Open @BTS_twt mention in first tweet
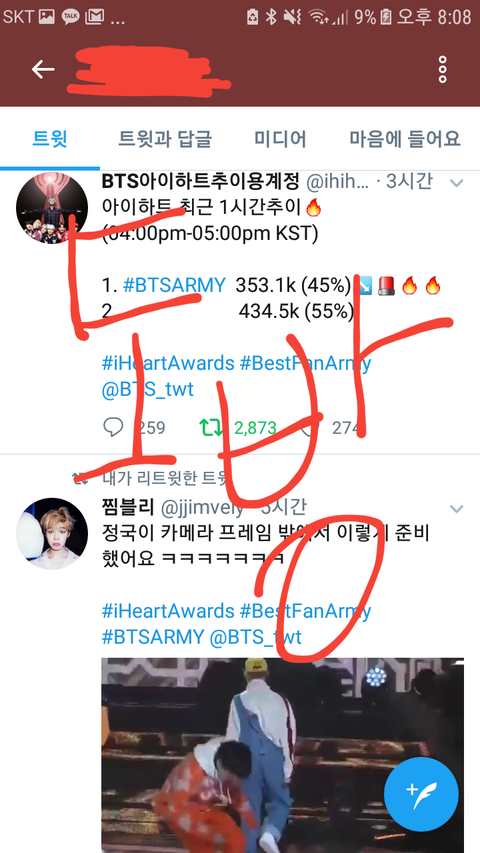Viewport: 480px width, 853px height. tap(147, 390)
